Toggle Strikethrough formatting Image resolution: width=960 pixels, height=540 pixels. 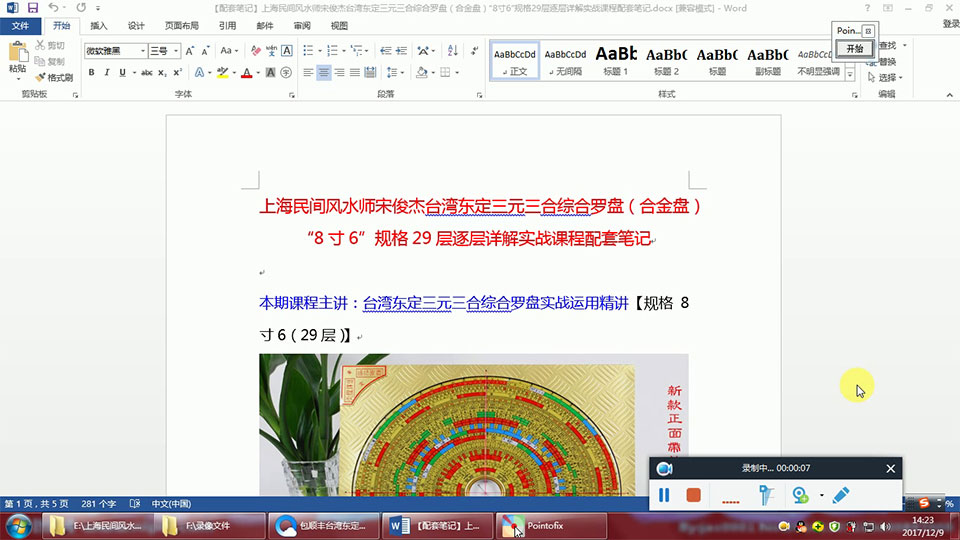(x=146, y=73)
